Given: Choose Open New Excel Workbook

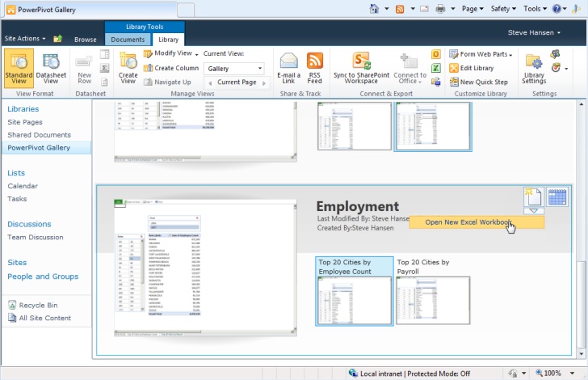Looking at the screenshot, I should [477, 222].
